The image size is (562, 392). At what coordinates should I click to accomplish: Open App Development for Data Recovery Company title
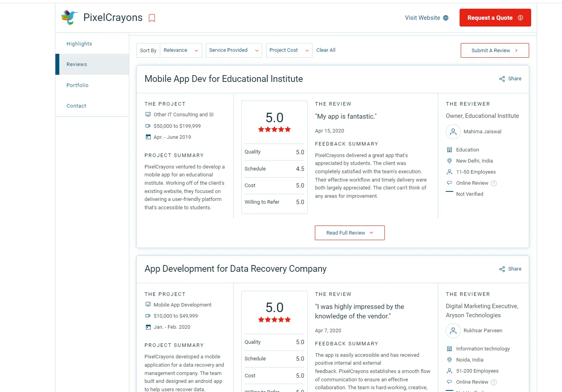click(x=236, y=269)
